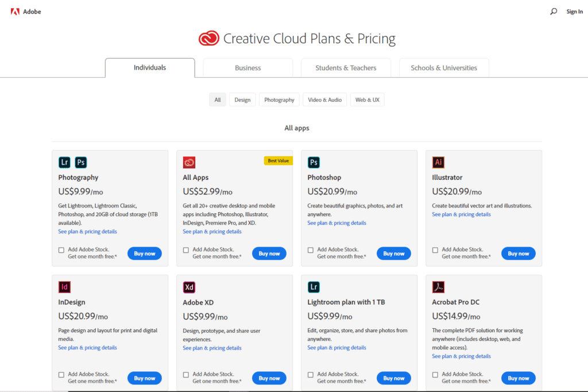Click Sign In in the header
The height and width of the screenshot is (392, 588).
pos(574,11)
